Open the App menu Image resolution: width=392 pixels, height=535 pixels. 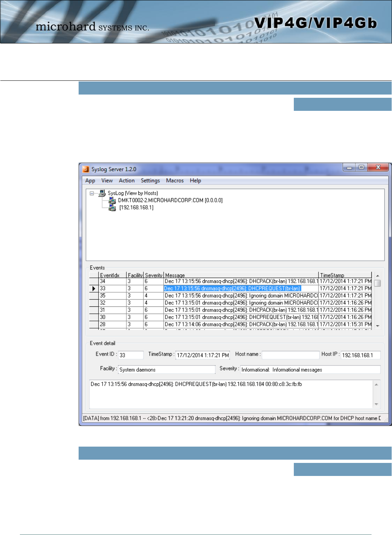click(x=90, y=180)
